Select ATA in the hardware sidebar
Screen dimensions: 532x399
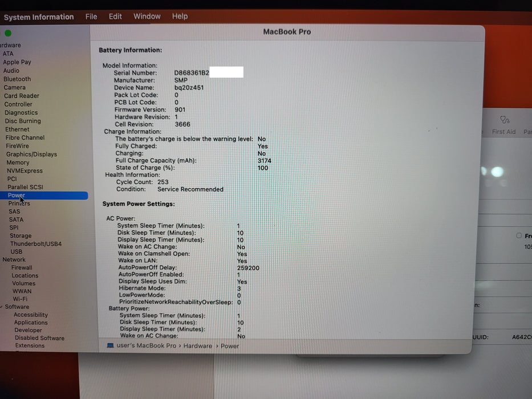pos(8,54)
